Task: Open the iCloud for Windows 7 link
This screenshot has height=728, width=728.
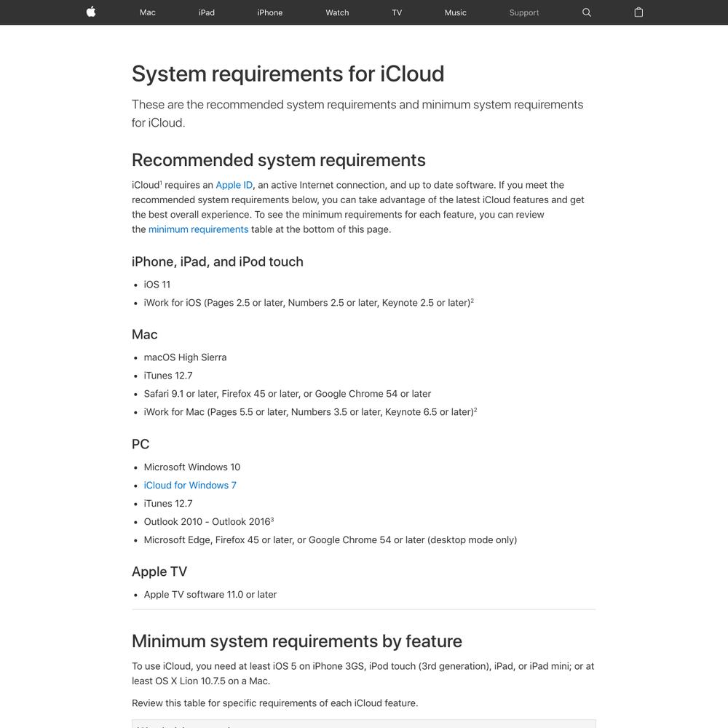Action: (190, 485)
